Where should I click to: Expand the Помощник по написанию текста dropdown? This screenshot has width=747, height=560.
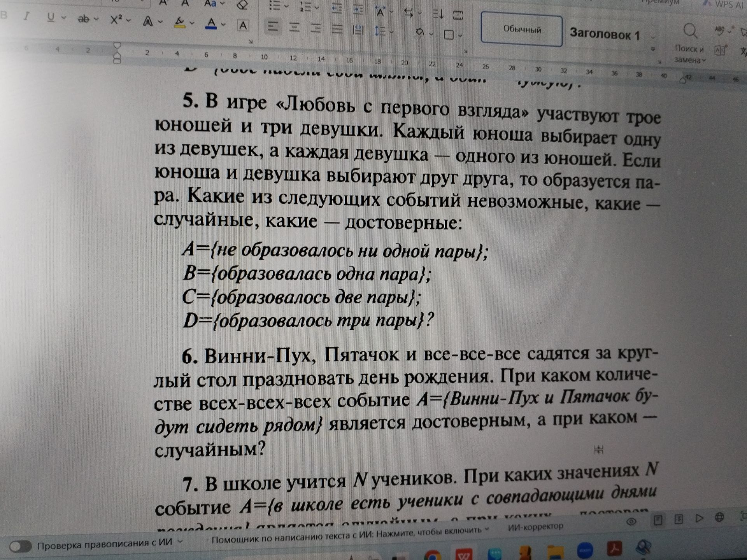tap(486, 529)
